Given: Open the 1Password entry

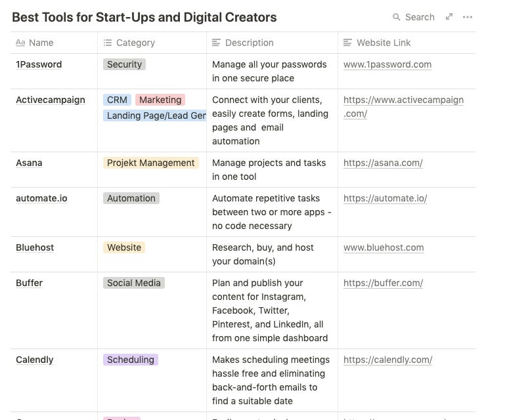Looking at the screenshot, I should (39, 64).
